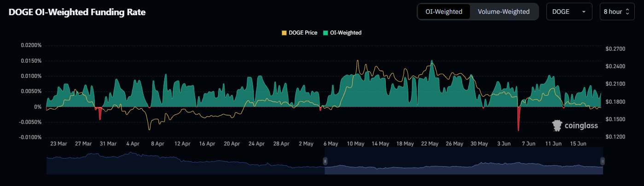
Task: Click the $0.1200 price axis label
Action: [x=616, y=137]
